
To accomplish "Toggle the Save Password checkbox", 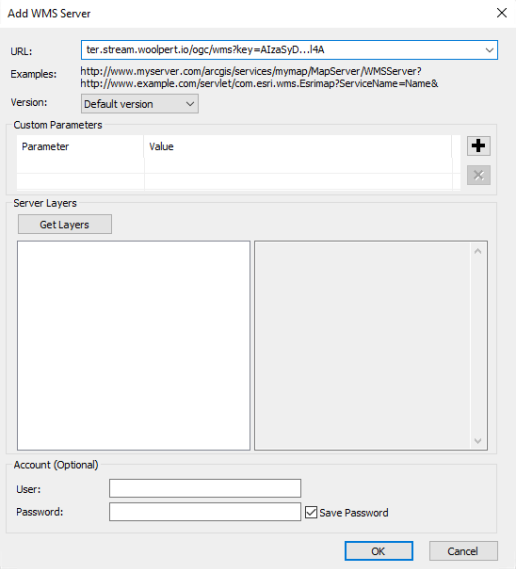I will pos(311,512).
